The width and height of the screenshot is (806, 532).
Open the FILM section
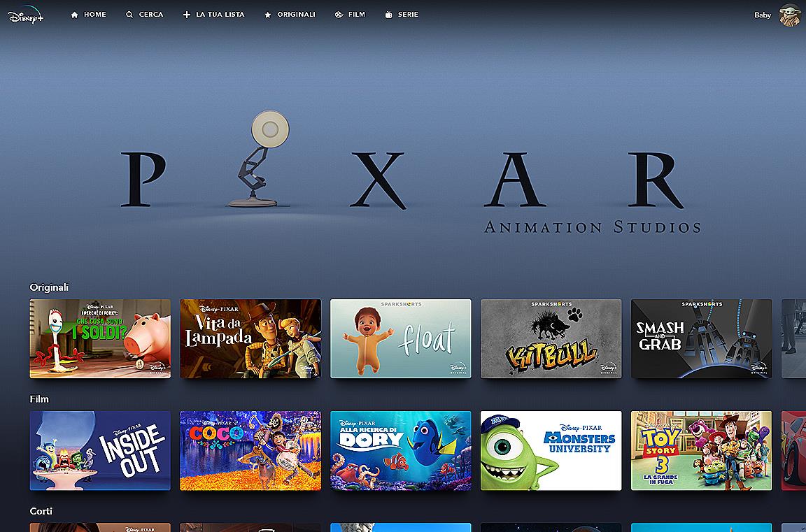click(357, 15)
